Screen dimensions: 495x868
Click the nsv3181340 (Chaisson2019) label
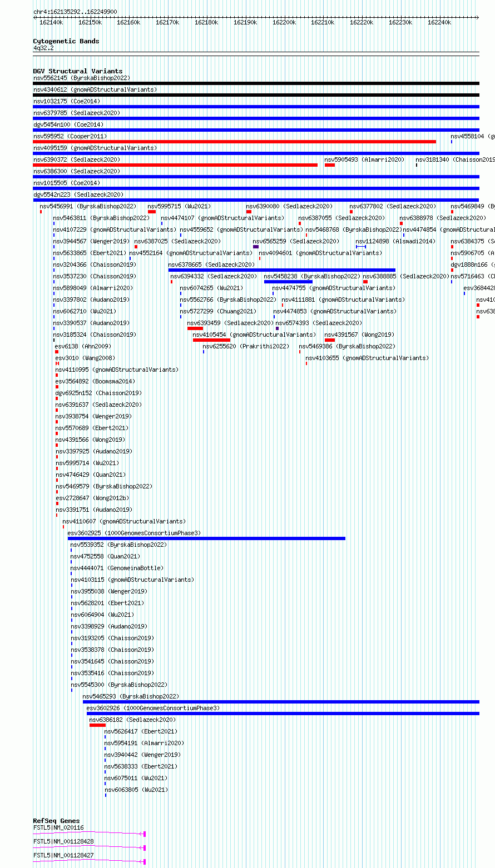[455, 159]
